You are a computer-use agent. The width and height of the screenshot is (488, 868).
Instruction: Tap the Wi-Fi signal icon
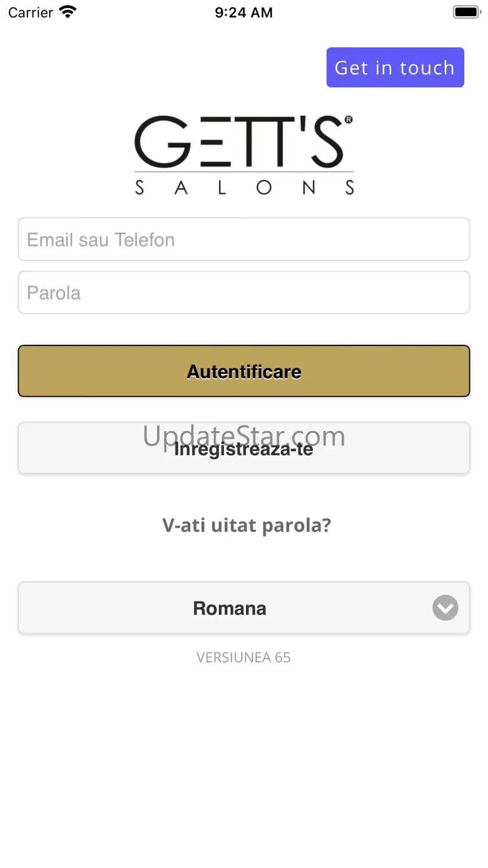click(67, 12)
